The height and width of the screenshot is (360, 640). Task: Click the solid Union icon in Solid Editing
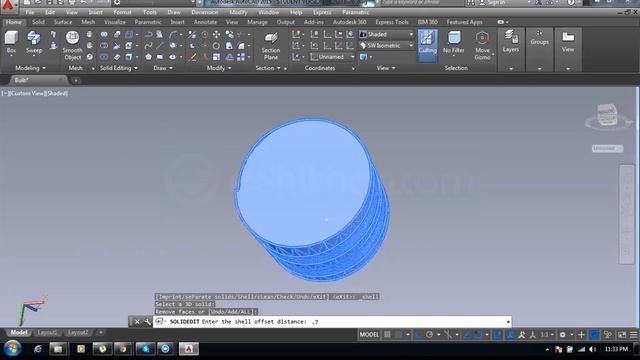pyautogui.click(x=104, y=35)
